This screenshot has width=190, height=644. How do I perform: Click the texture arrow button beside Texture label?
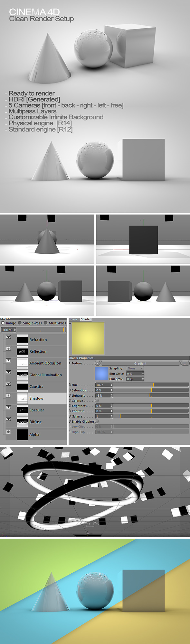click(x=98, y=363)
